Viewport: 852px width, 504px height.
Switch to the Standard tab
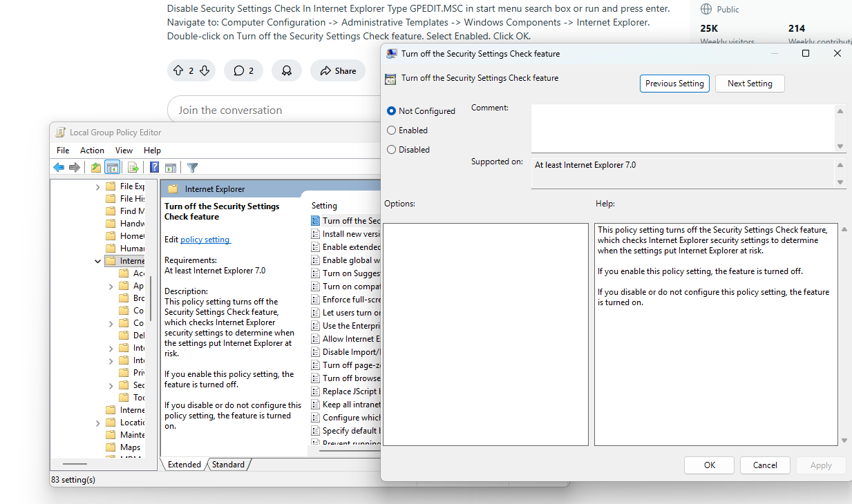click(228, 464)
